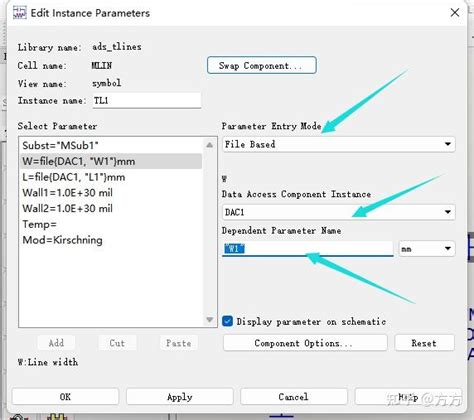Click the Reset button
Viewport: 474px width, 420px height.
[424, 343]
